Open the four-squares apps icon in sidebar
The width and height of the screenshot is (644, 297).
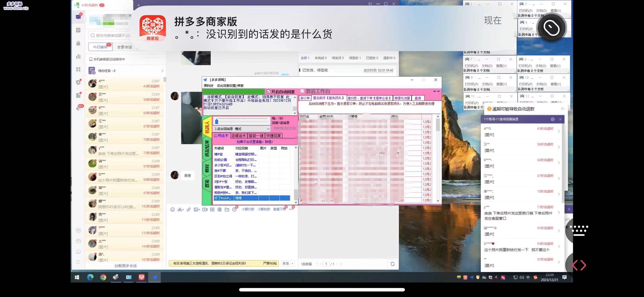[78, 69]
